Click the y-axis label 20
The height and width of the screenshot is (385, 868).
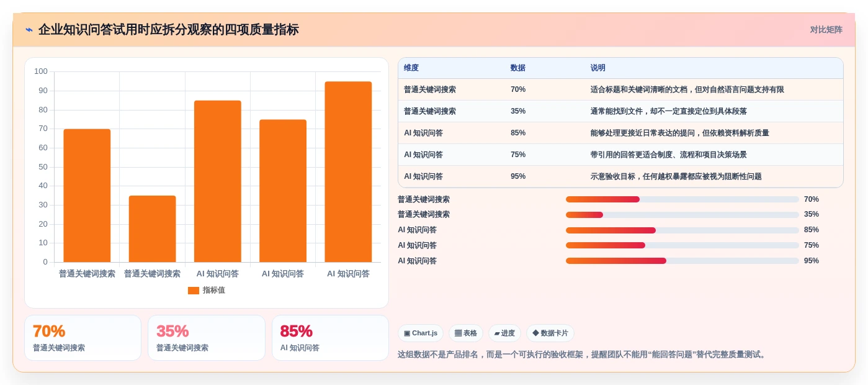tap(43, 224)
